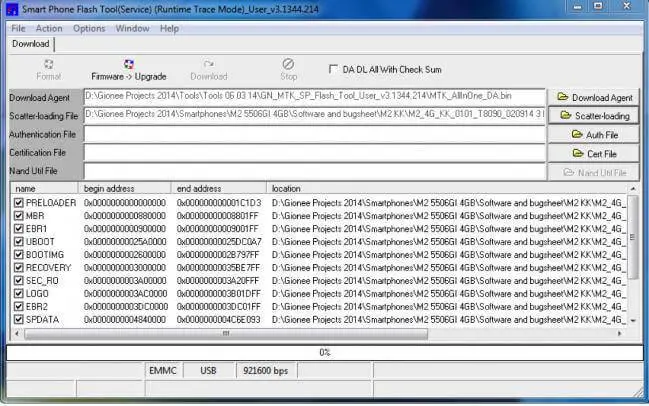Toggle the SPDATA partition checkbox
This screenshot has width=649, height=406.
pos(19,320)
